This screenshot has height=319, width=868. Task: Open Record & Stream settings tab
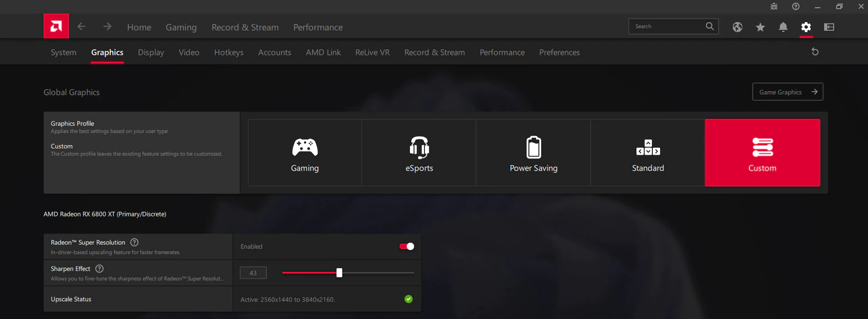434,52
